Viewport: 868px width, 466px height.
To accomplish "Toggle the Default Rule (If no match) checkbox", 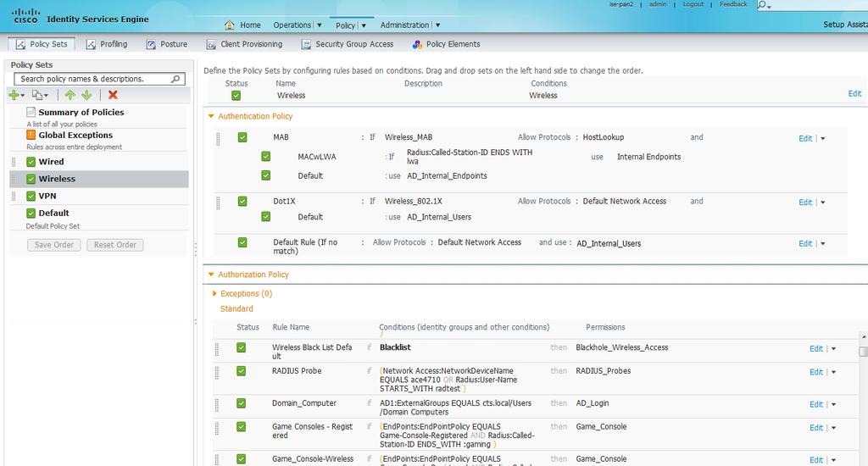I will pos(242,242).
